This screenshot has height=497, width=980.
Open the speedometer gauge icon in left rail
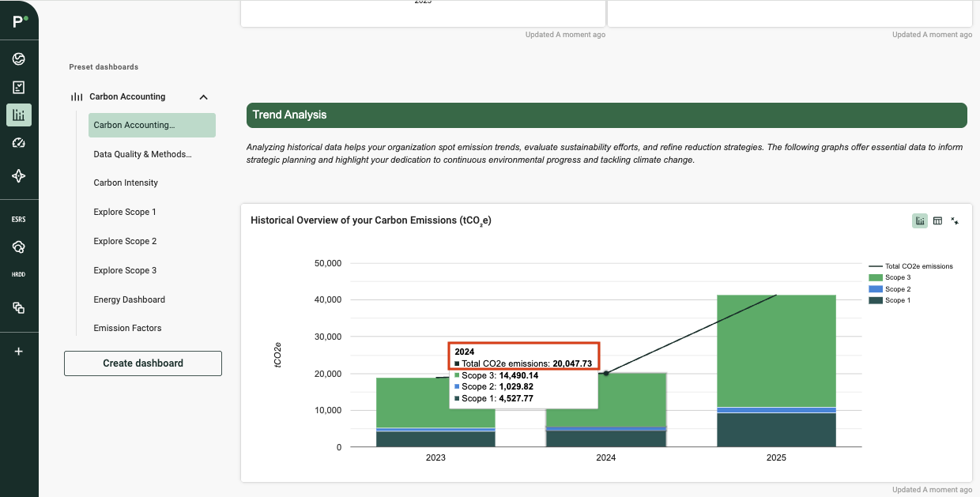point(19,143)
